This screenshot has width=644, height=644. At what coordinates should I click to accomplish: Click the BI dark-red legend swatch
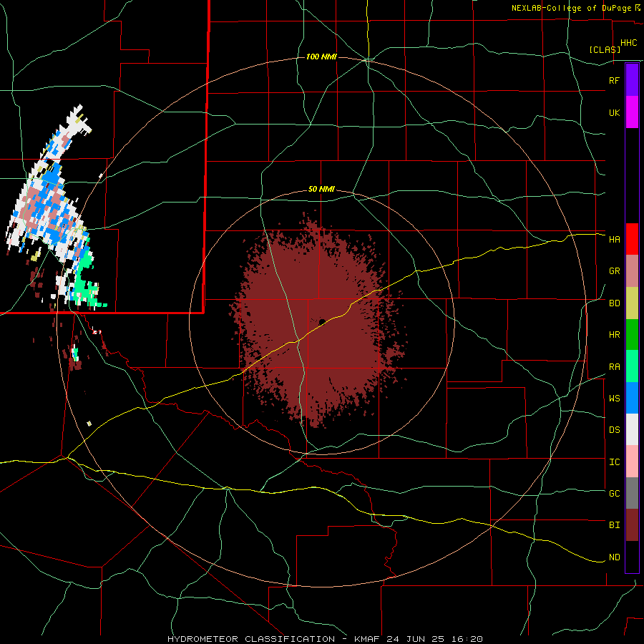pos(632,525)
